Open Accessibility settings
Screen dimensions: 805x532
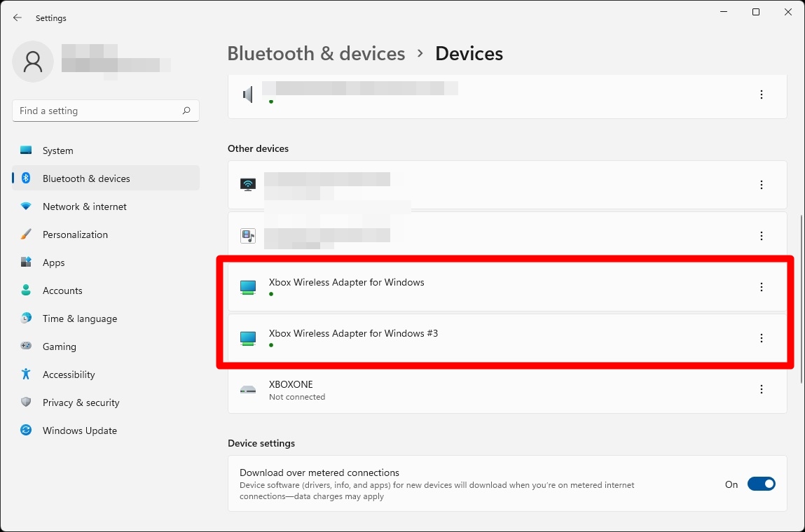105,374
